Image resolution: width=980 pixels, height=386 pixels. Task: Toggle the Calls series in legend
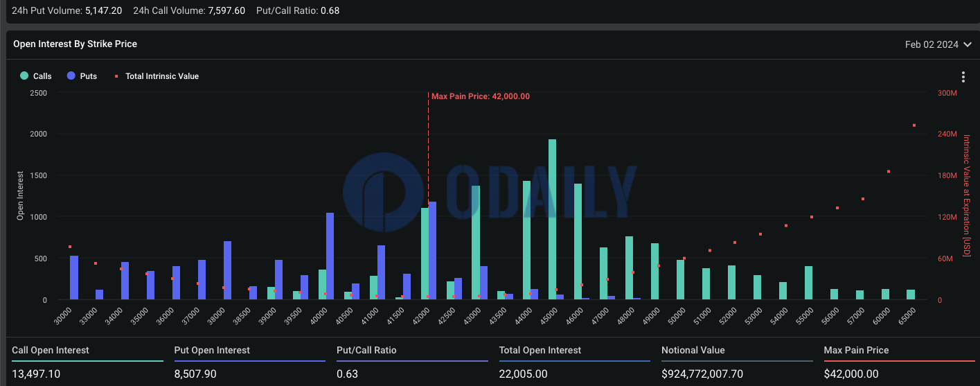coord(42,76)
